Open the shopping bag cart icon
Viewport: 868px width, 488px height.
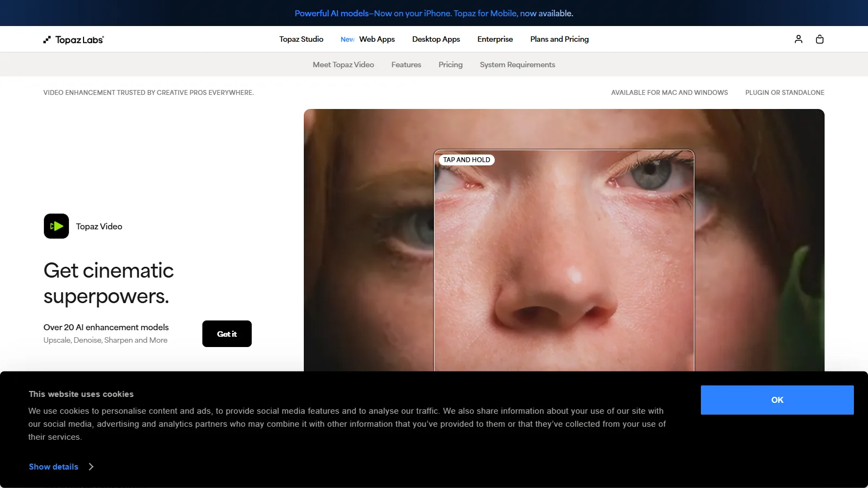820,39
